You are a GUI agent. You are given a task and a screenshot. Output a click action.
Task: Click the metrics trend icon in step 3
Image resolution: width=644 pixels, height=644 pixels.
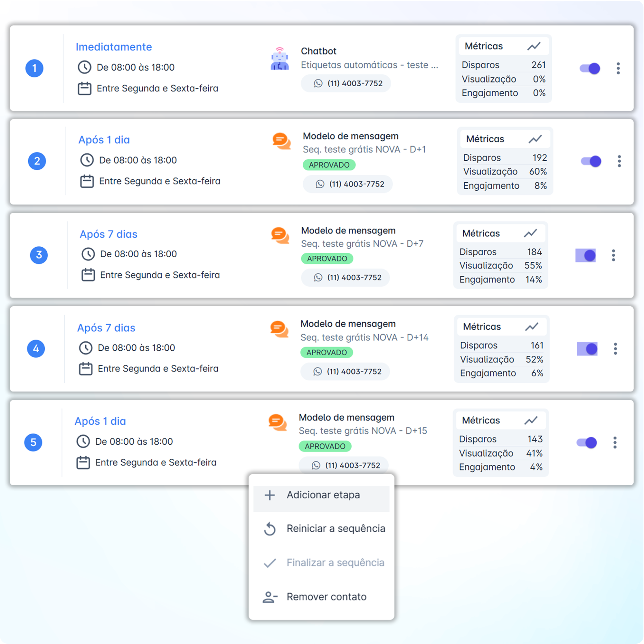pyautogui.click(x=530, y=233)
